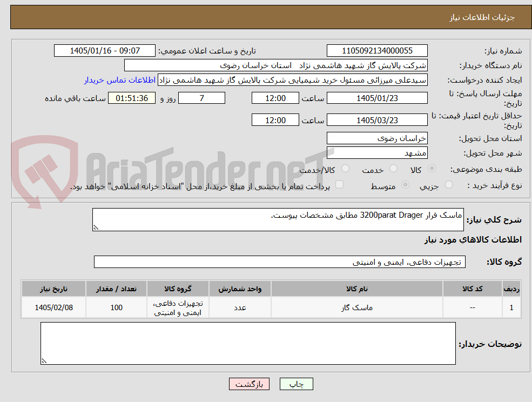Image resolution: width=532 pixels, height=402 pixels.
Task: Select the خدمت radio button
Action: click(x=393, y=169)
